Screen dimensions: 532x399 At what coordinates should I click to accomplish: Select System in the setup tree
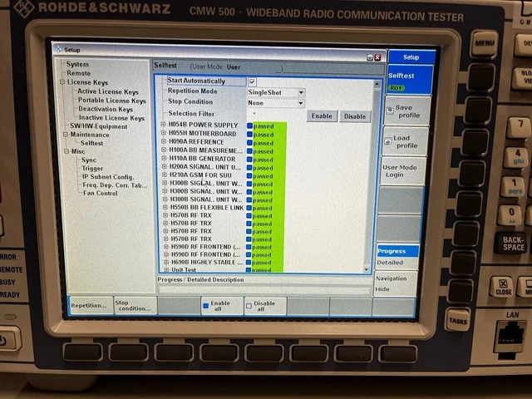[77, 64]
